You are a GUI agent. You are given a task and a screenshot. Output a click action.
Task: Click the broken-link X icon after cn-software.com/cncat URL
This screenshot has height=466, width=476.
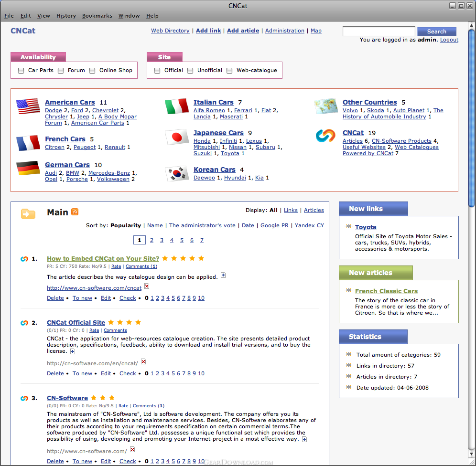coord(147,286)
